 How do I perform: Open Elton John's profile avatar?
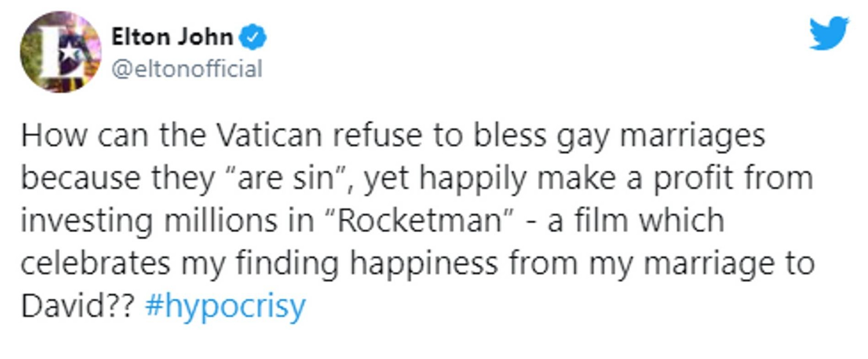pos(61,52)
